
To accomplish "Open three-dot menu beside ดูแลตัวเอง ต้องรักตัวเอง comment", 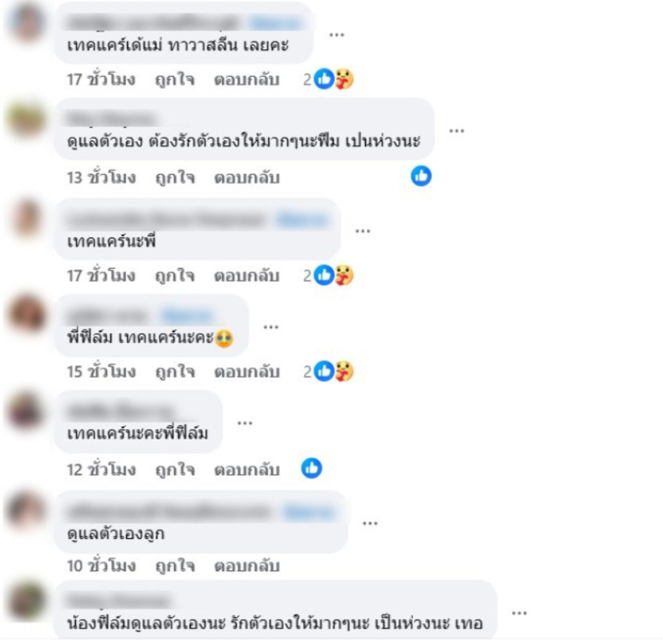I will click(457, 131).
